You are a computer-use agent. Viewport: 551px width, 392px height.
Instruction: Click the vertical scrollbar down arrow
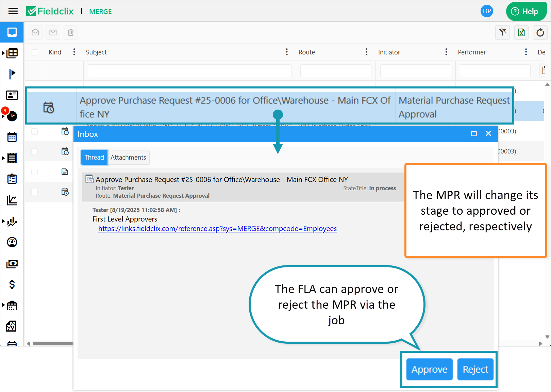pos(547,337)
